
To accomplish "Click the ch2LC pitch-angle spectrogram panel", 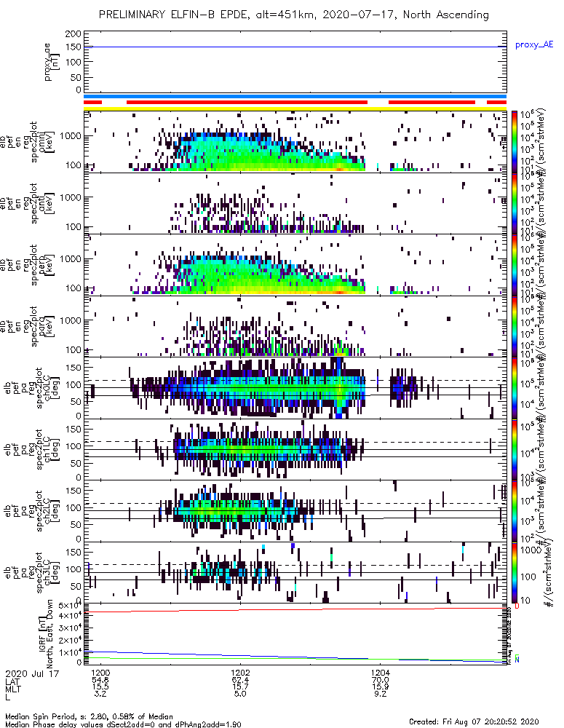I will [295, 511].
